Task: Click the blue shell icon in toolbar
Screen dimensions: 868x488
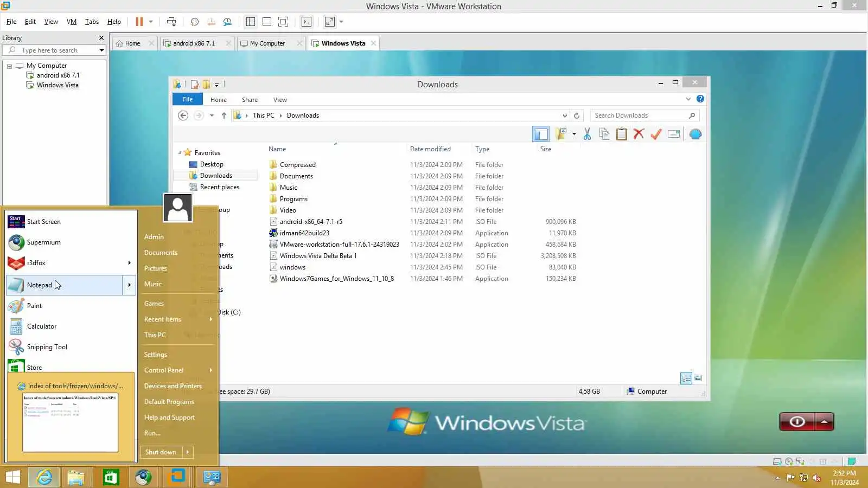Action: 695,134
